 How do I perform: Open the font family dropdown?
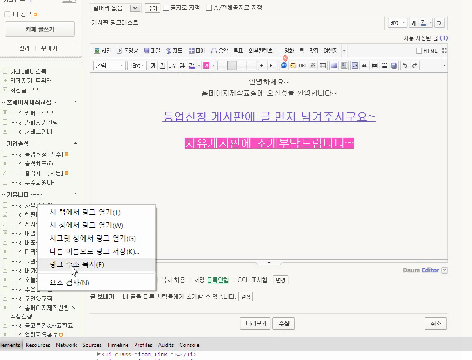(109, 65)
